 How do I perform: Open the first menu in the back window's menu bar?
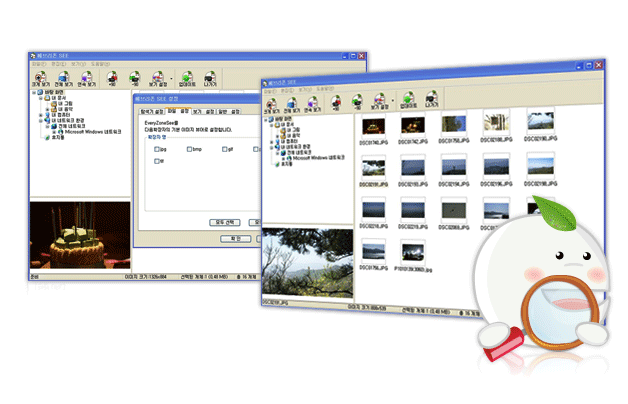pos(34,63)
